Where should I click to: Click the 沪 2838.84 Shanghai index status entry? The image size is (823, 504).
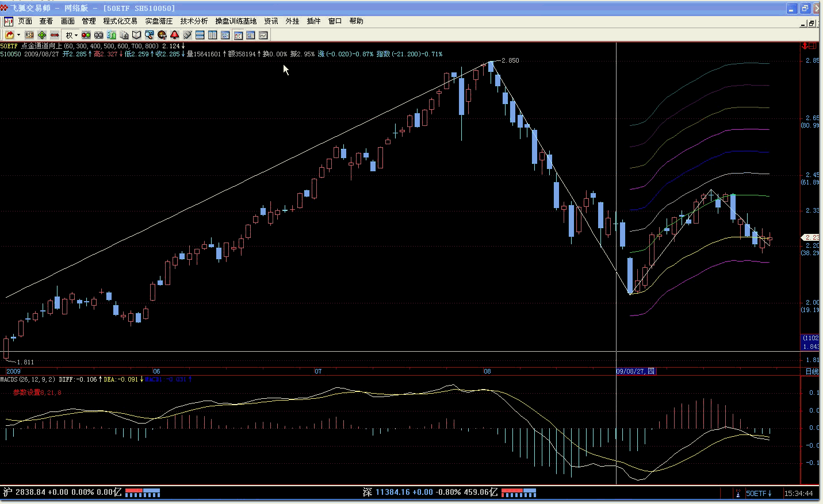tap(62, 493)
